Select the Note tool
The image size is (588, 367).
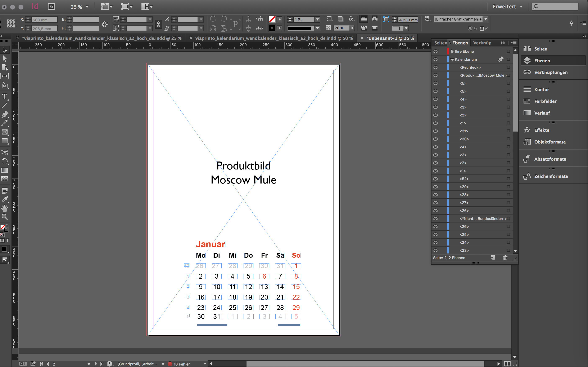(5, 191)
